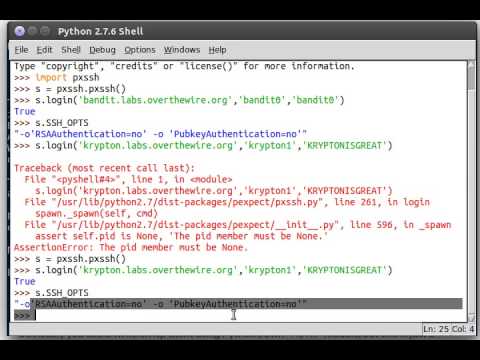
Task: Click the 'File "<pyshell#4>"' traceback line
Action: click(128, 179)
